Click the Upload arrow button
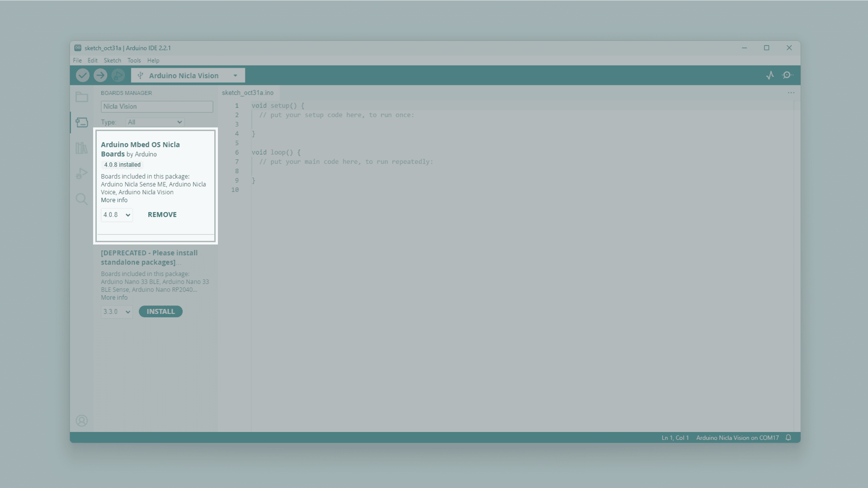The height and width of the screenshot is (488, 868). click(100, 75)
